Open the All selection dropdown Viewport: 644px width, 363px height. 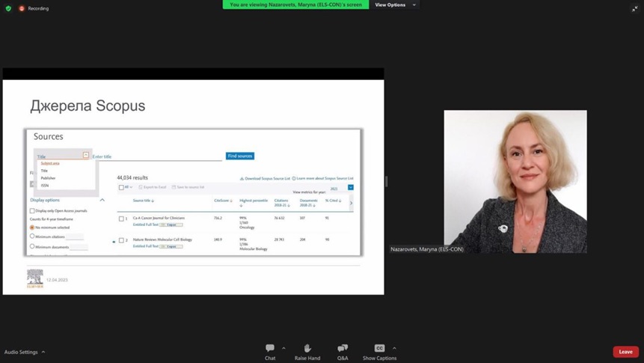[129, 187]
